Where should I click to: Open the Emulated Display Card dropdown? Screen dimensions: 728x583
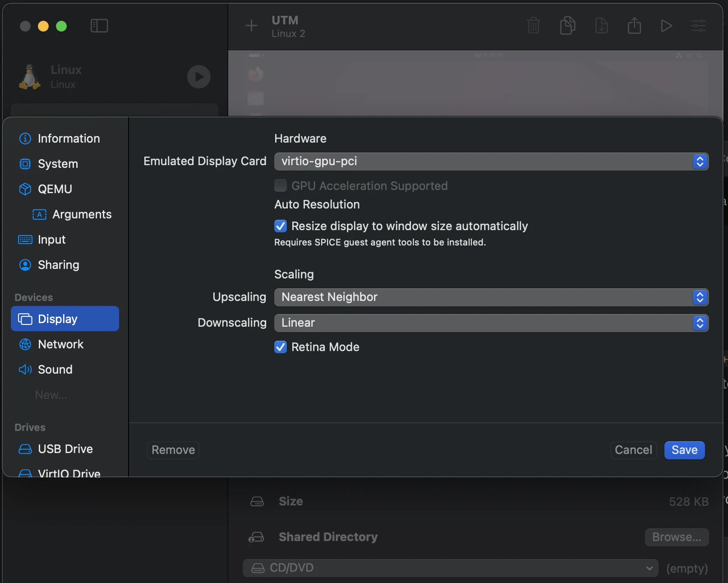[491, 162]
